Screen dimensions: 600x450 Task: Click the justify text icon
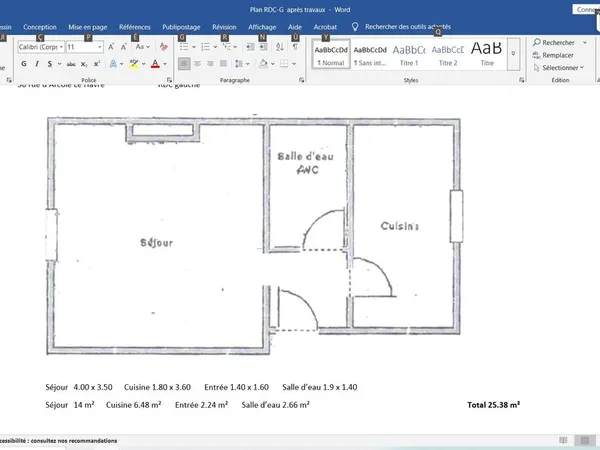pos(223,64)
